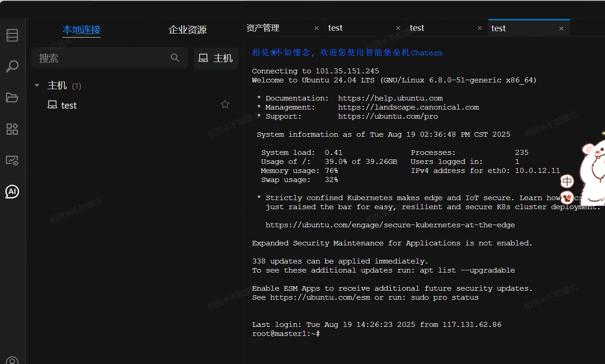Viewport: 605px width, 364px height.
Task: Click the 主机 button next to the search box
Action: pyautogui.click(x=216, y=58)
